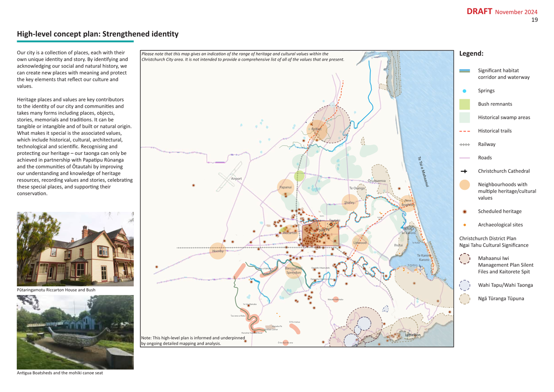Click the Shirley neighbourhood circle on map
The height and width of the screenshot is (392, 554).
[350, 203]
